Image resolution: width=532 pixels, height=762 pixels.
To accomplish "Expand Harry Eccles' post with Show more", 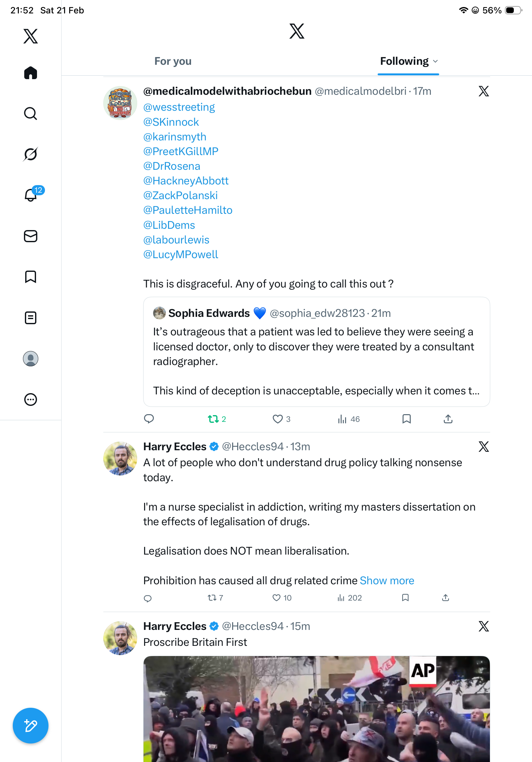I will (x=387, y=580).
